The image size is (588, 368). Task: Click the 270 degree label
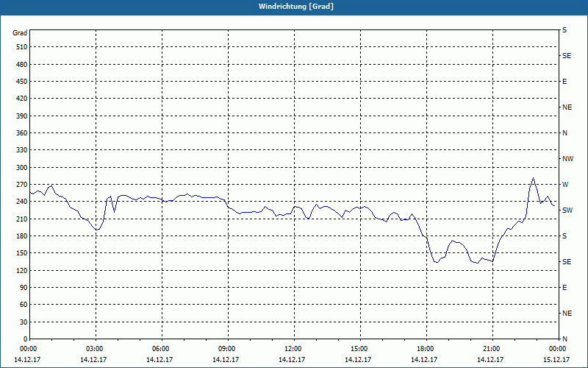[x=22, y=185]
